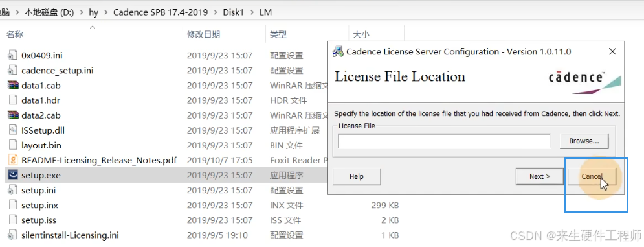Click the data1.cab WinRAR archive icon
This screenshot has width=644, height=247.
[x=13, y=85]
